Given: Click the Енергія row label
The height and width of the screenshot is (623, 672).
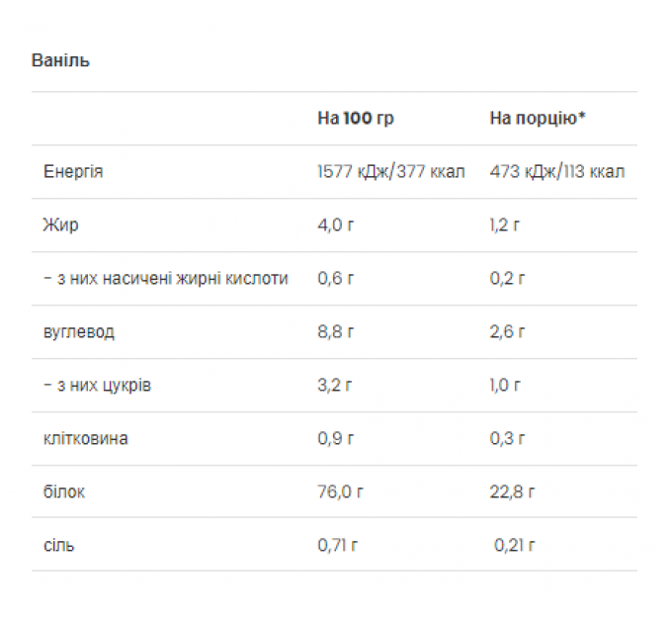Looking at the screenshot, I should point(73,172).
